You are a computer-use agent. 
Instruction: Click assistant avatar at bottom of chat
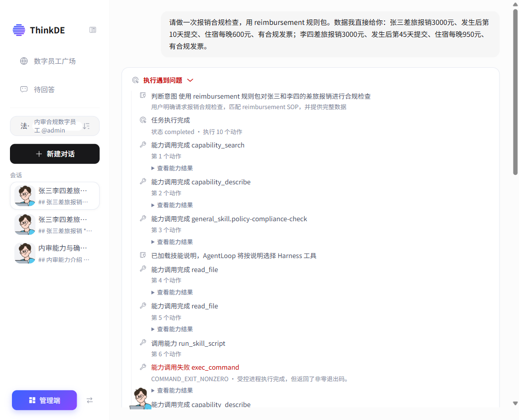click(140, 398)
